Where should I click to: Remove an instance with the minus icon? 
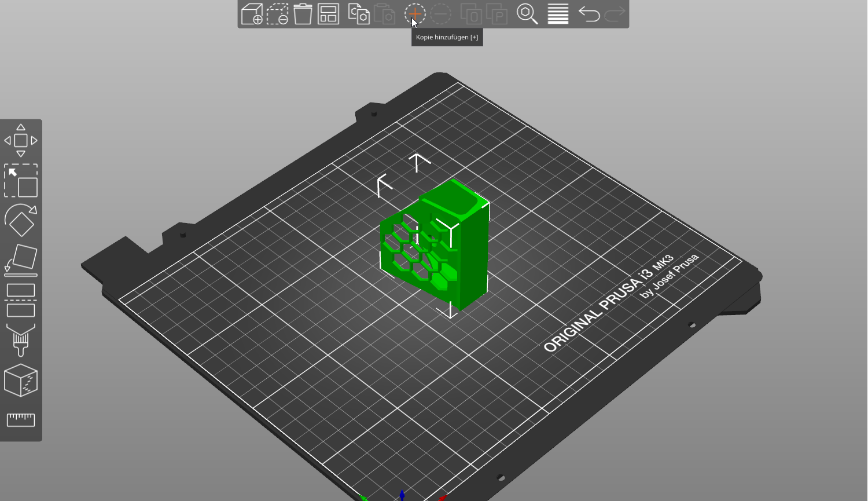pos(441,14)
